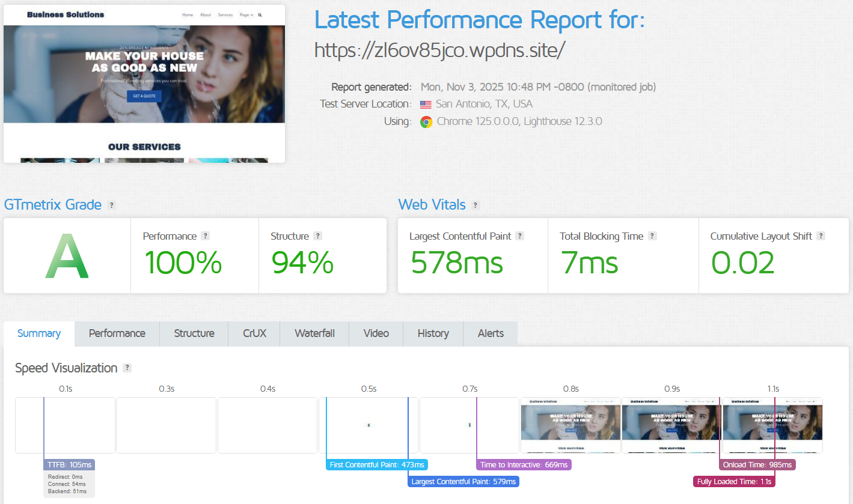Click the 100% Performance score
This screenshot has height=504, width=853.
(x=183, y=263)
